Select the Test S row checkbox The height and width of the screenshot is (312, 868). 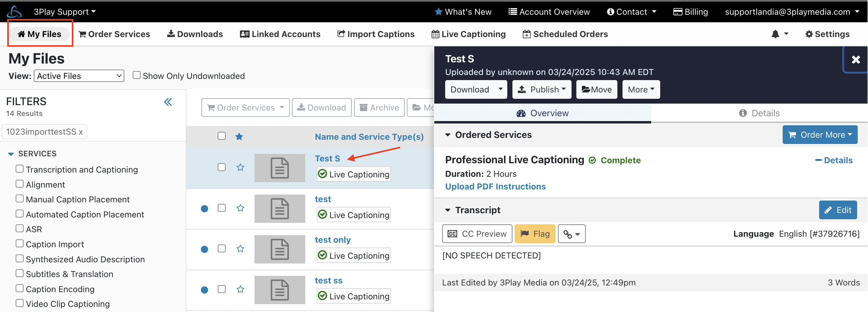(221, 167)
